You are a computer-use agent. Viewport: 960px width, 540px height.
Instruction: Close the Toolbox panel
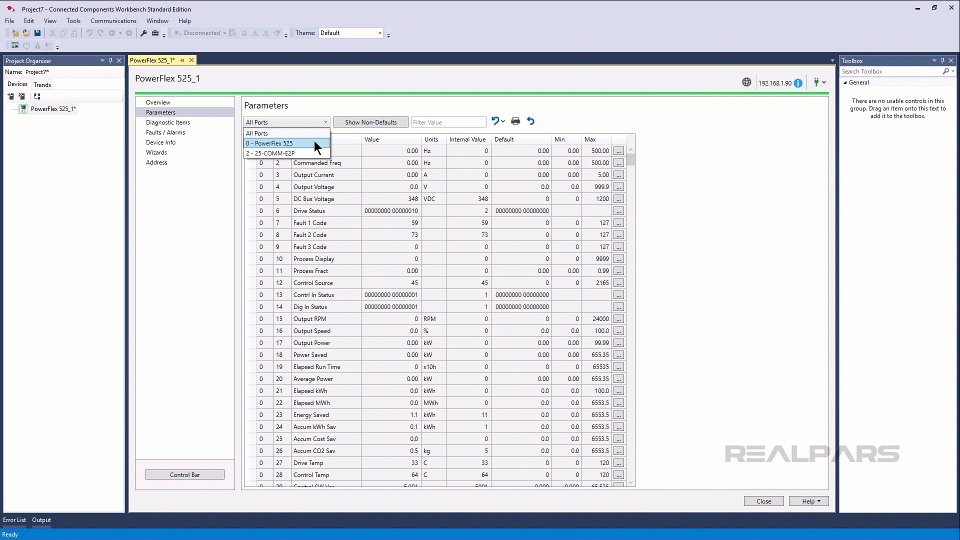[951, 61]
